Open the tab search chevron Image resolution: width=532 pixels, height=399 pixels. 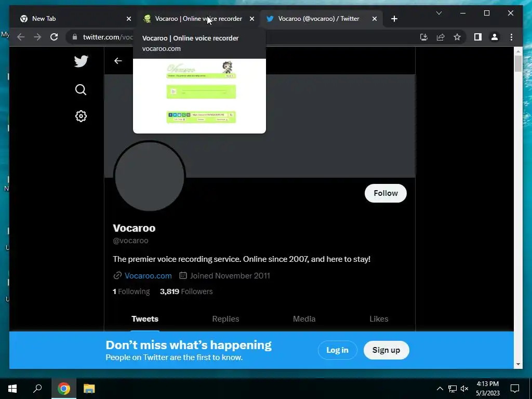point(438,13)
